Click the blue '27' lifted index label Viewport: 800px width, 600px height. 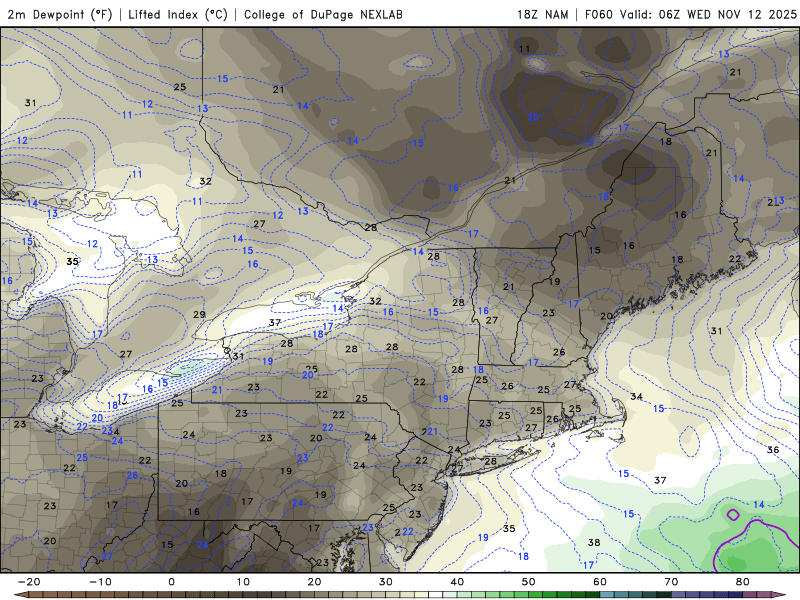(107, 556)
